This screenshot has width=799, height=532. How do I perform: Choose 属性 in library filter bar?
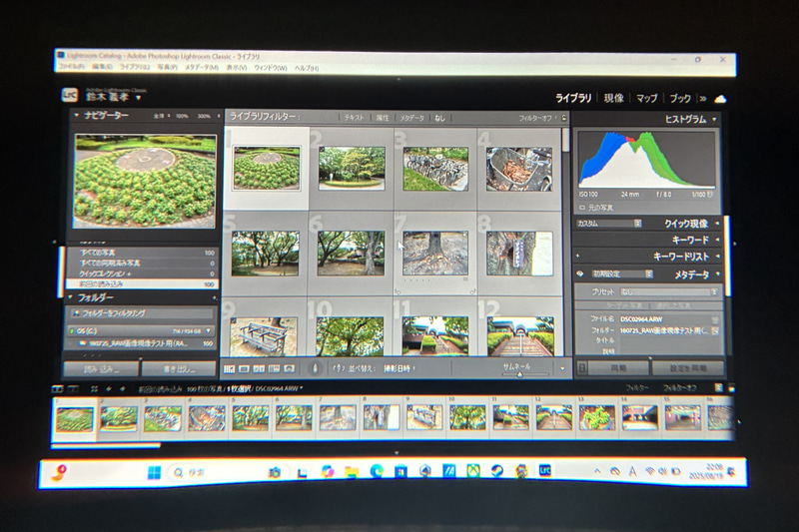click(383, 118)
